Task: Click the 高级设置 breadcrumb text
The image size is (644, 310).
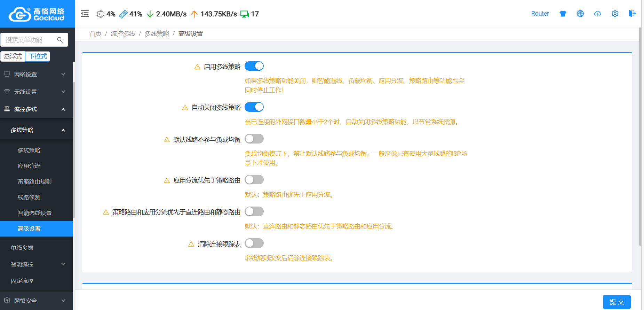Action: coord(191,34)
